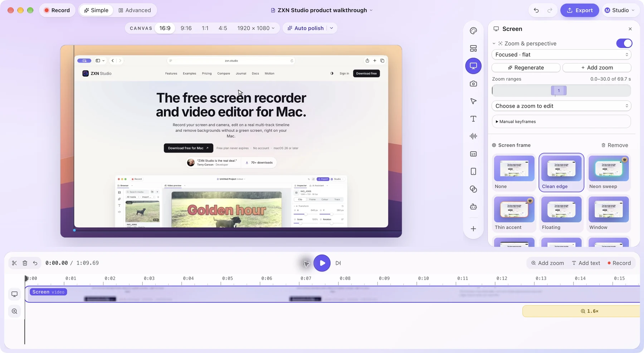This screenshot has width=644, height=353.
Task: Select the Screen monitor icon in sidebar
Action: pyautogui.click(x=473, y=66)
